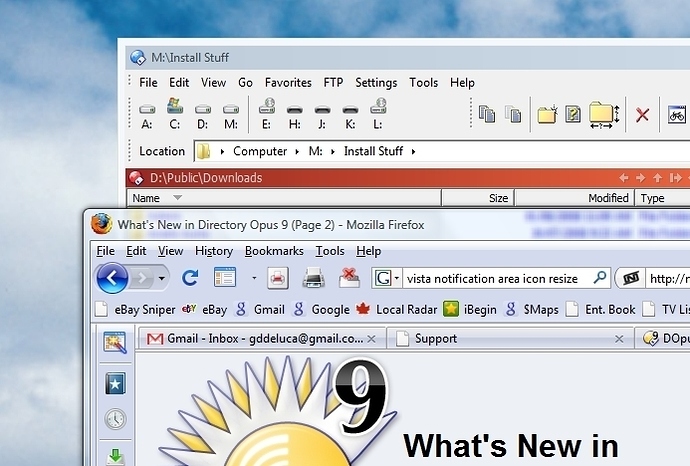The width and height of the screenshot is (690, 466).
Task: Click the red printer icon in Firefox
Action: (x=278, y=278)
